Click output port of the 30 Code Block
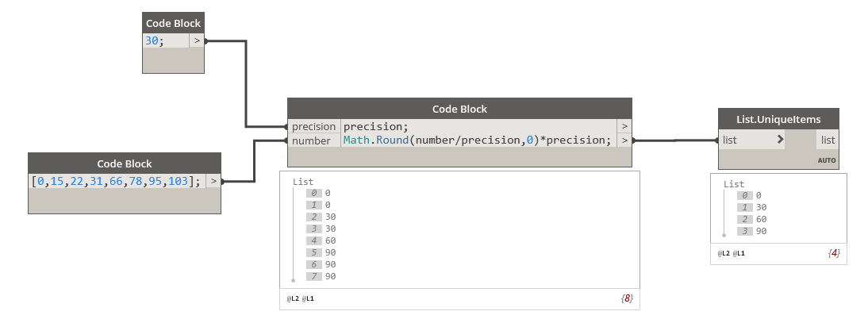The width and height of the screenshot is (868, 319). point(197,41)
